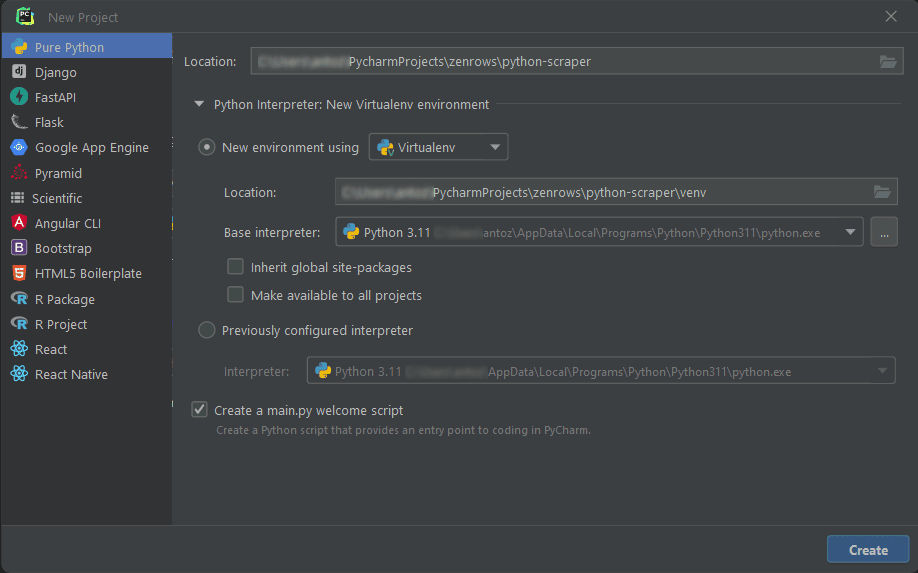Click the Angular CLI red shield icon
The width and height of the screenshot is (918, 573).
(19, 222)
